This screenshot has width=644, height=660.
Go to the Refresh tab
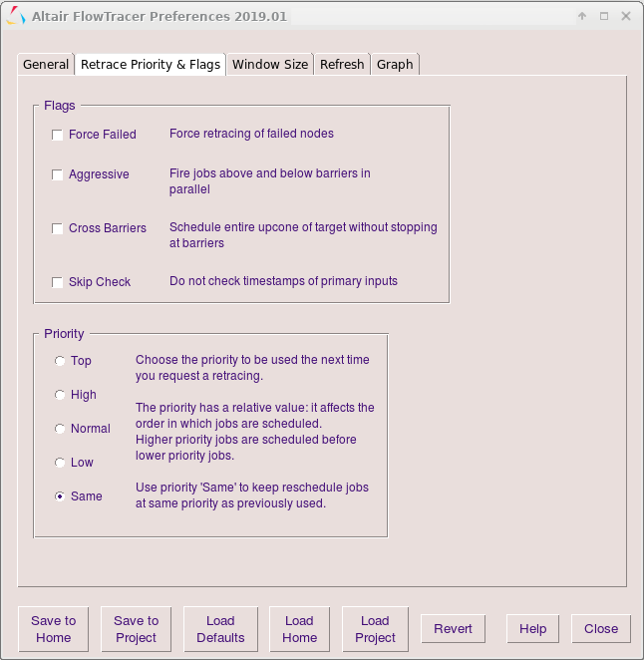342,64
